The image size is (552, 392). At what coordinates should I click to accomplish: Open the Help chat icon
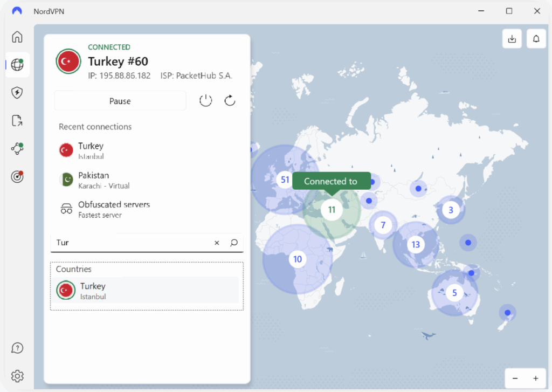(17, 348)
